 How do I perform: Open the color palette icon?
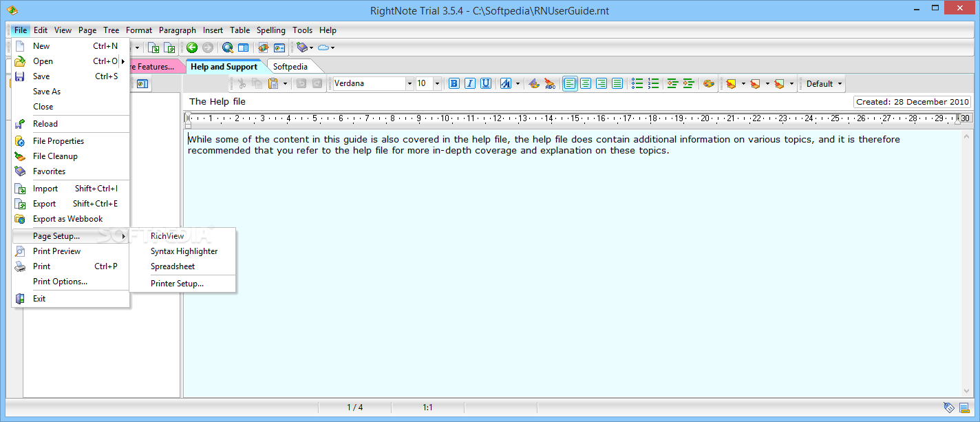(708, 83)
